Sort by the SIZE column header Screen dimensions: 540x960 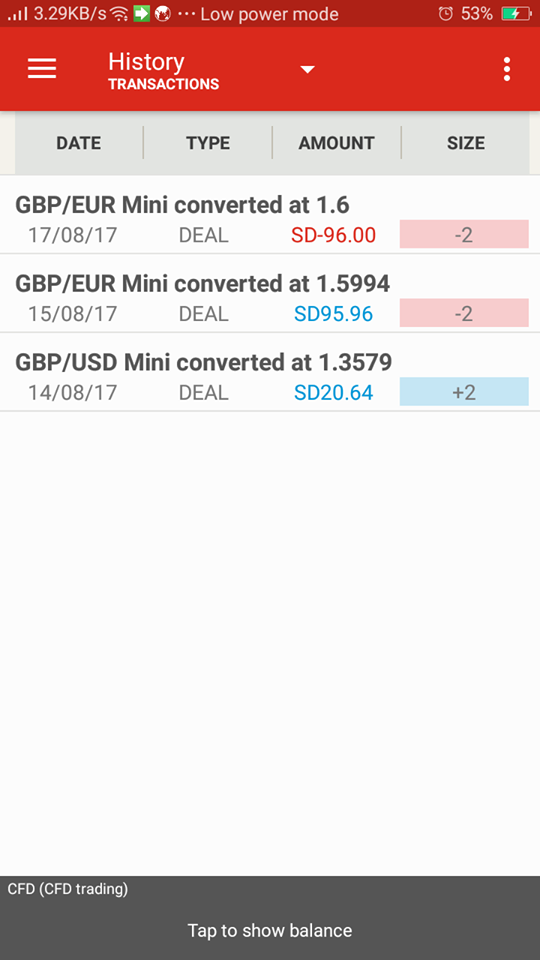[x=466, y=143]
